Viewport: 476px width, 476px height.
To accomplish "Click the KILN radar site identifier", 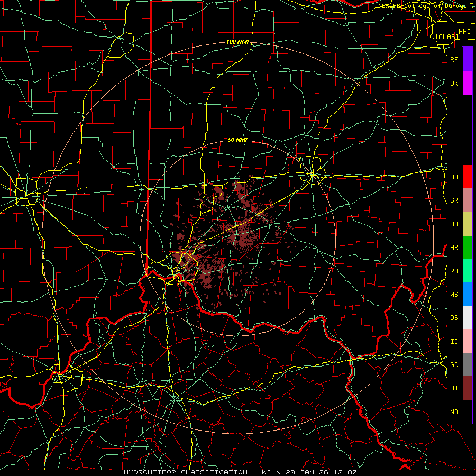I will point(269,472).
